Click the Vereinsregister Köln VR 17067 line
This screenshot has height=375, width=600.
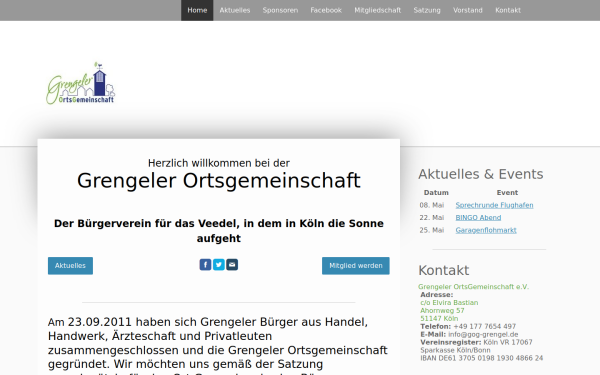476,342
